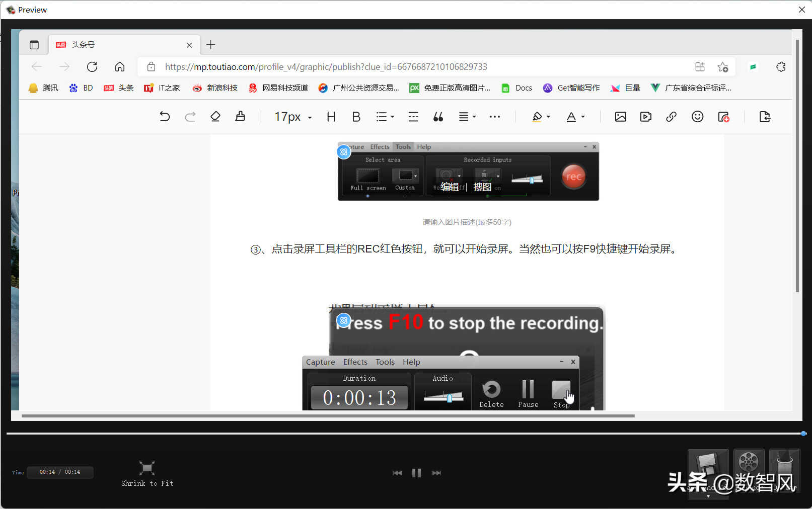Click the horizontal scrollbar under the video
812x509 pixels.
pos(327,416)
